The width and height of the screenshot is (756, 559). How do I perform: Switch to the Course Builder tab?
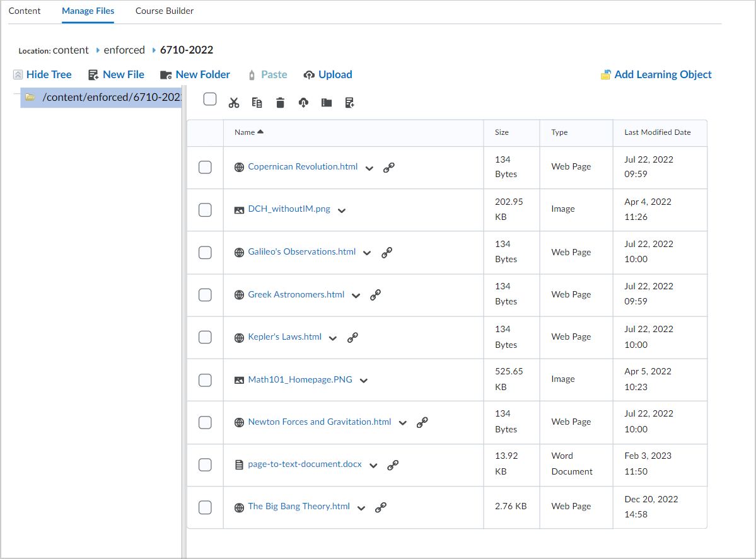pos(164,11)
